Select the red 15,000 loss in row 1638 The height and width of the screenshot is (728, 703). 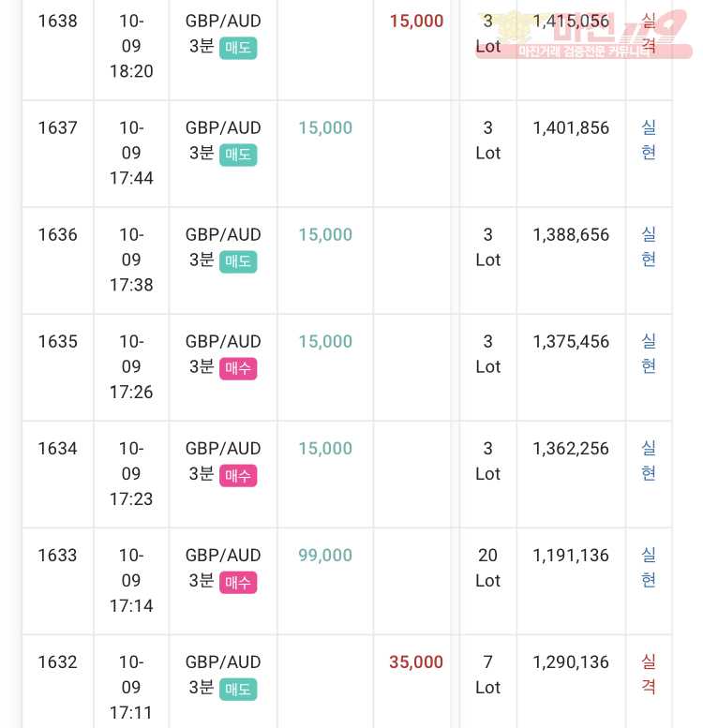(416, 22)
